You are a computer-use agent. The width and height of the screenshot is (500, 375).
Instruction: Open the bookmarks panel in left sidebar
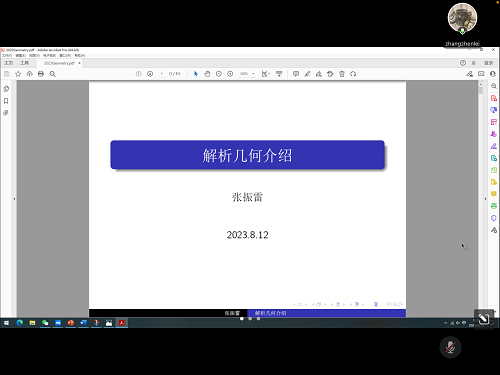(x=6, y=101)
